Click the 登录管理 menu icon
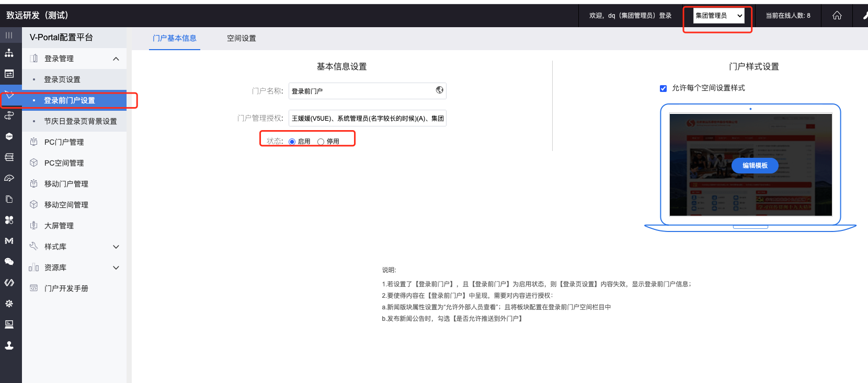868x383 pixels. [x=34, y=59]
